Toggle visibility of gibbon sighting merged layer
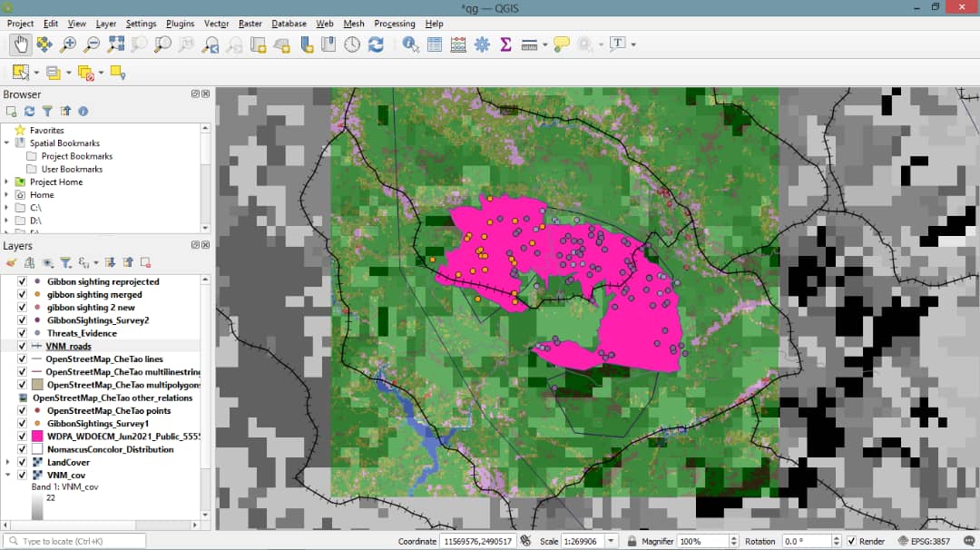The width and height of the screenshot is (980, 550). pos(22,294)
